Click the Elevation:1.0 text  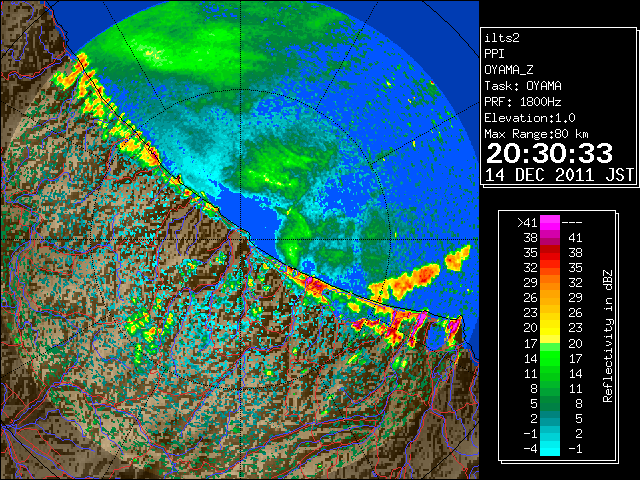point(530,118)
